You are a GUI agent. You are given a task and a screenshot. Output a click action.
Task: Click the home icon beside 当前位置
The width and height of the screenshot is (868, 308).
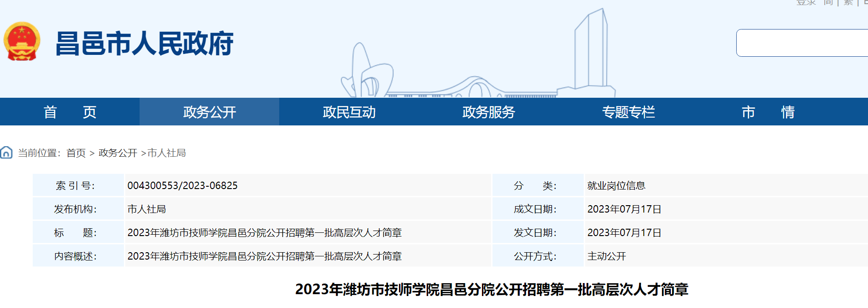[6, 152]
